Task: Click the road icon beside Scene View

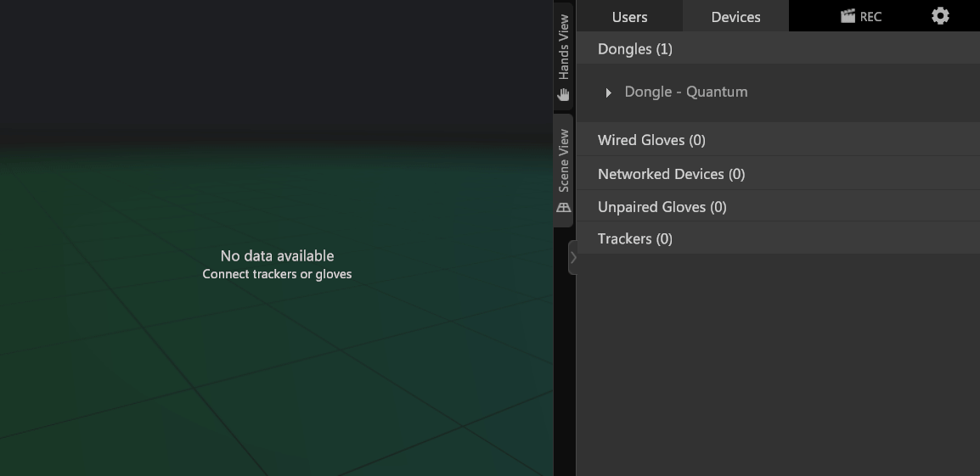Action: tap(564, 208)
